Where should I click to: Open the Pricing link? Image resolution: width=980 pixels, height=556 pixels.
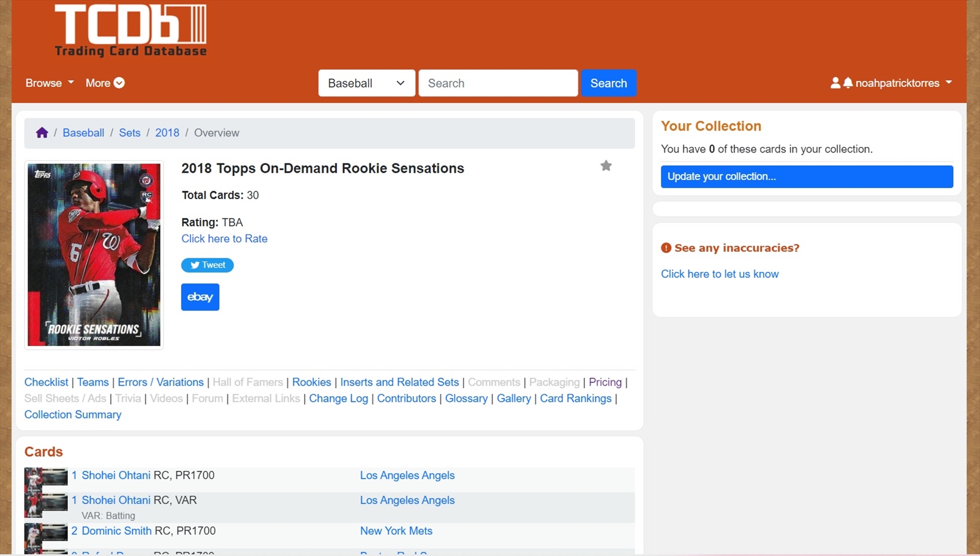point(605,382)
